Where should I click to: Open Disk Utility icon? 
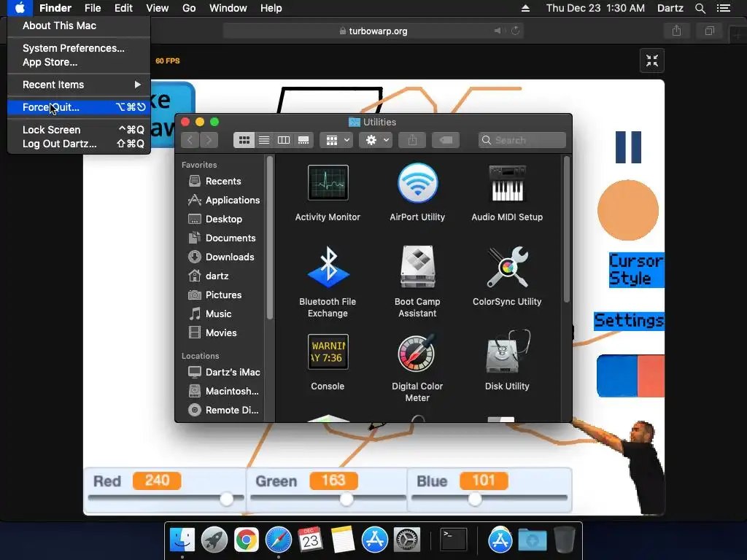coord(507,352)
